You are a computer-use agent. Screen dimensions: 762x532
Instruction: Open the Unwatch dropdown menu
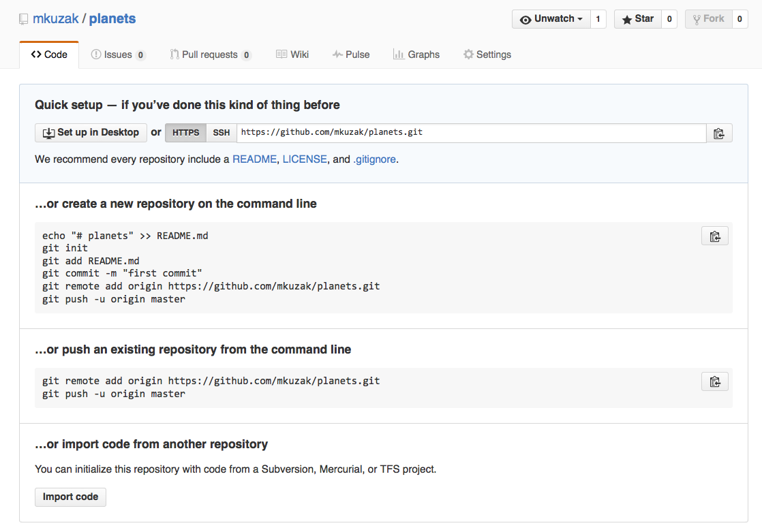(x=551, y=18)
